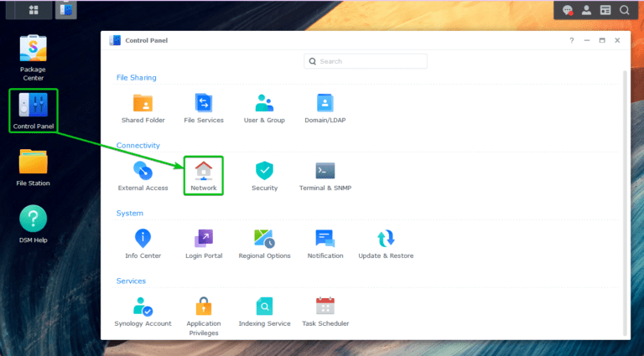Open File Services icon
Viewport: 644px width, 356px height.
(x=204, y=103)
